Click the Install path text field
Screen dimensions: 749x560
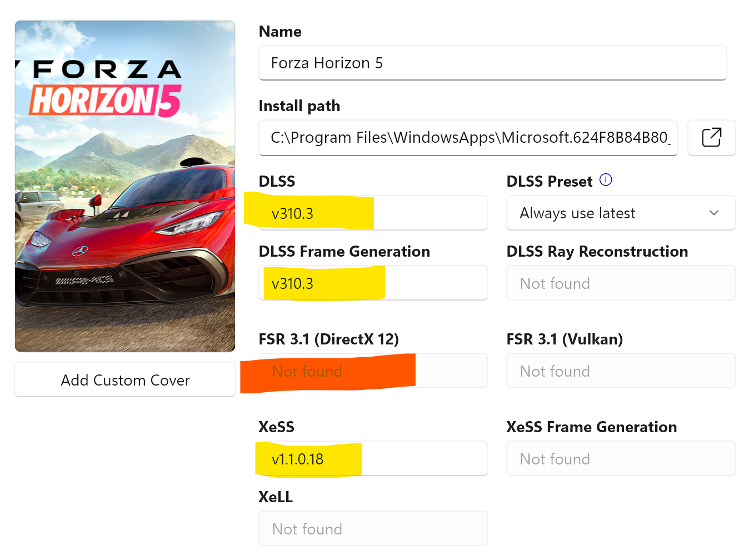468,137
